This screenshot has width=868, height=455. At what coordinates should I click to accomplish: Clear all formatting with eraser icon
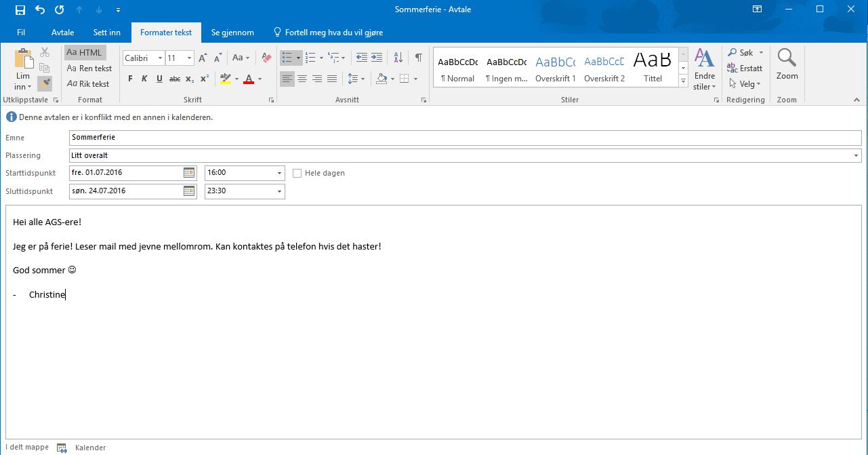point(266,58)
